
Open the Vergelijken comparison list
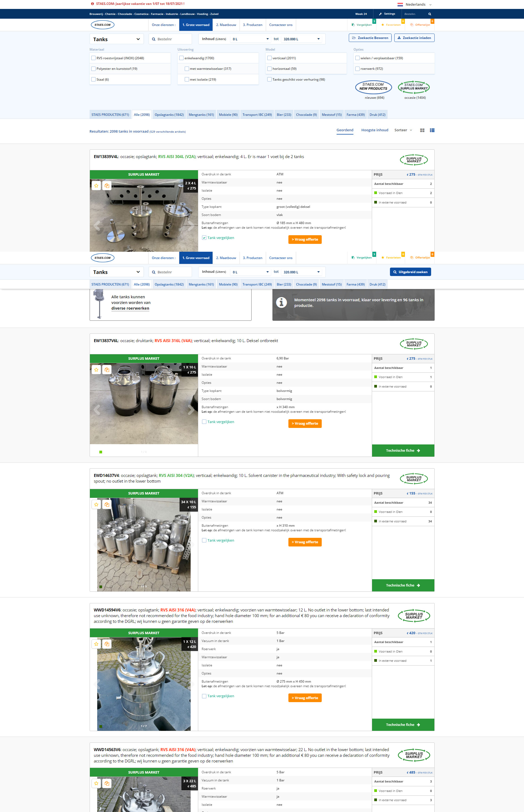click(362, 24)
